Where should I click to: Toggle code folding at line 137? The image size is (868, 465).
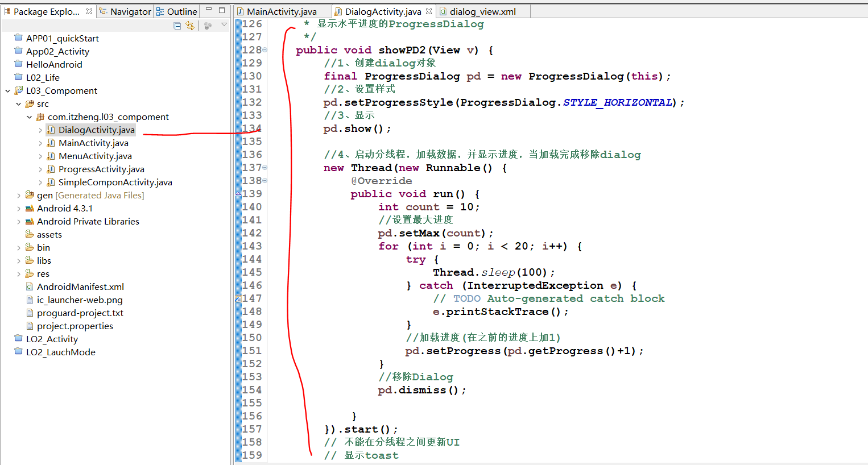click(265, 168)
